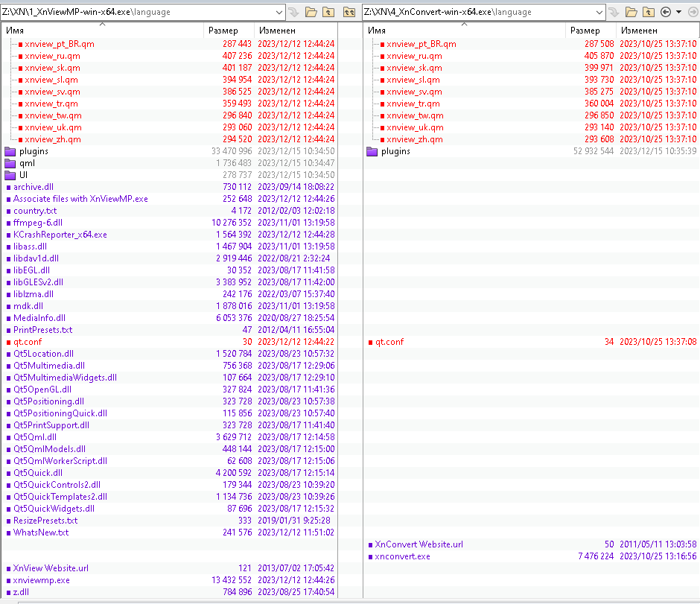
Task: Click the qml folder icon
Action: 10,163
